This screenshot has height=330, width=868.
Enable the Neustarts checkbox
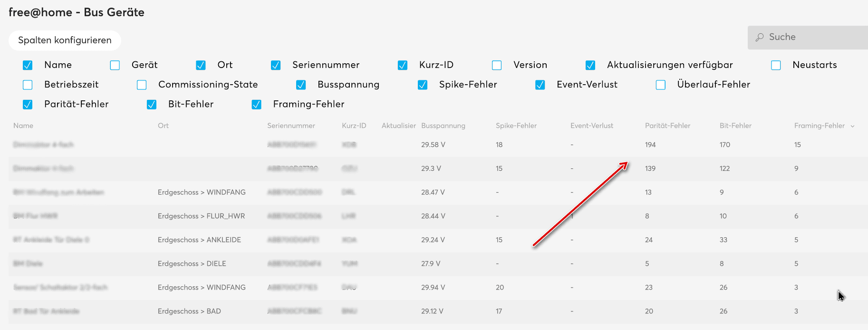(x=776, y=65)
